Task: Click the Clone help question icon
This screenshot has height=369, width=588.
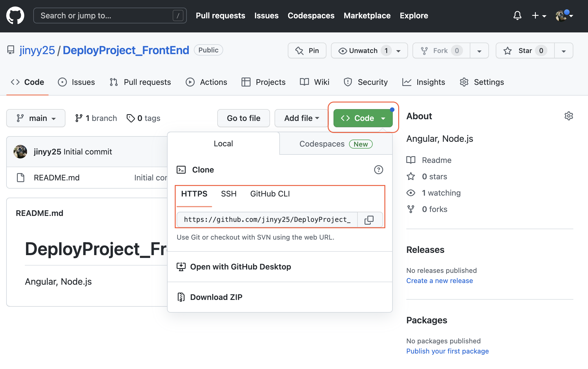Action: coord(378,170)
